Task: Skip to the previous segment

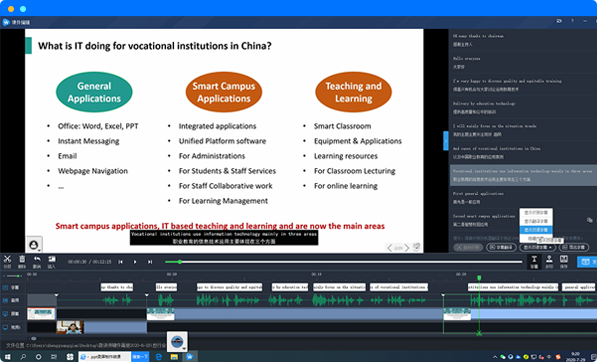Action: coord(120,262)
